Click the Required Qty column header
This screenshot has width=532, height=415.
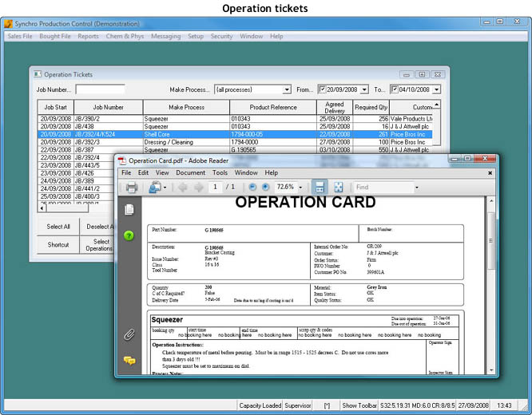(x=371, y=107)
